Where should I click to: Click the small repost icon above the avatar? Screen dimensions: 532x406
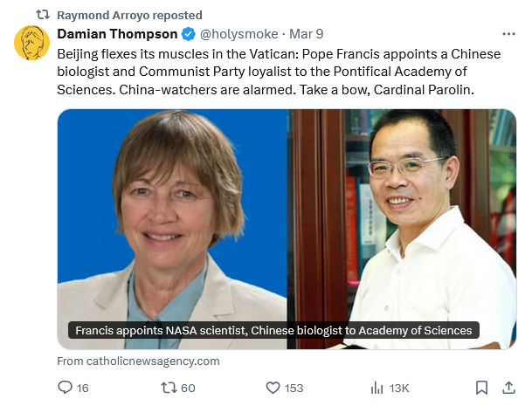click(x=41, y=15)
